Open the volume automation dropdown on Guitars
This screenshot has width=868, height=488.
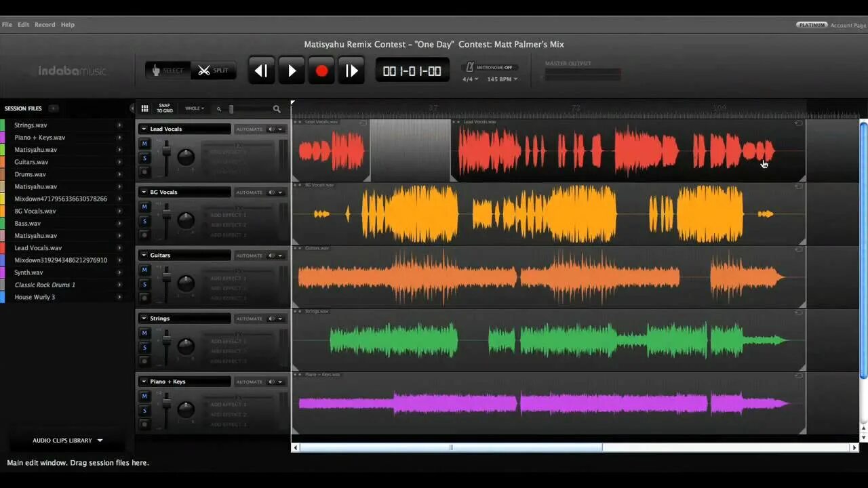275,256
